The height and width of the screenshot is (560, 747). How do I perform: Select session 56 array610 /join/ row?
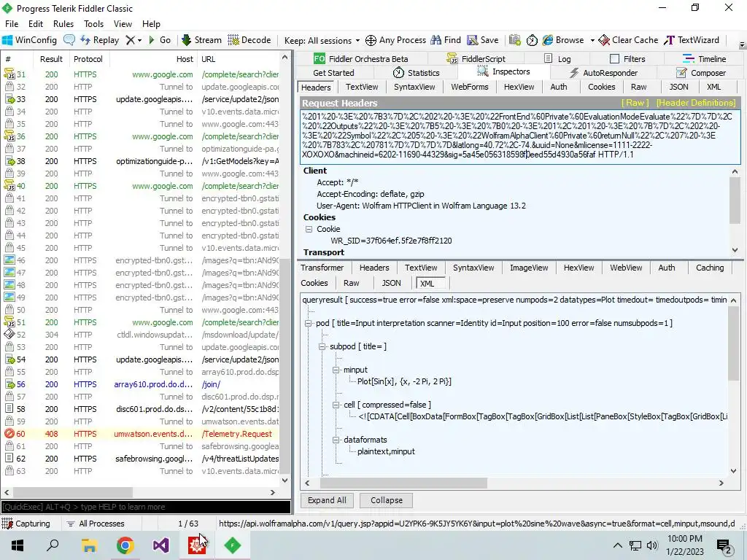(x=142, y=384)
